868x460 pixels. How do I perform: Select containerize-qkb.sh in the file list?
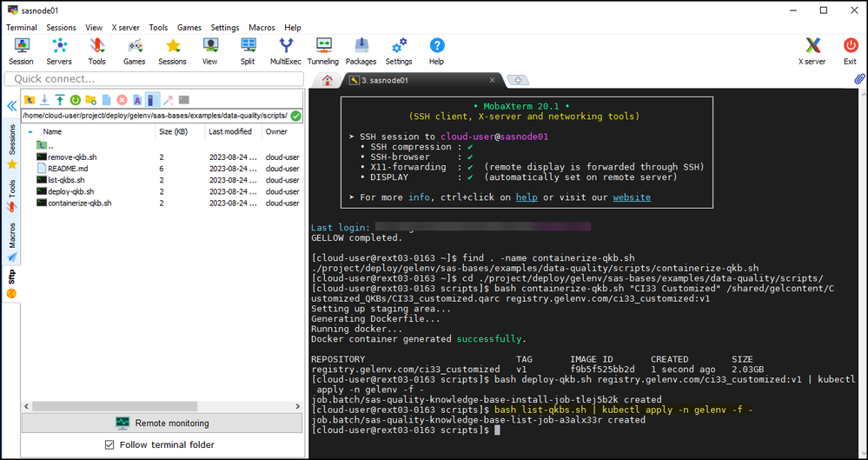(79, 203)
